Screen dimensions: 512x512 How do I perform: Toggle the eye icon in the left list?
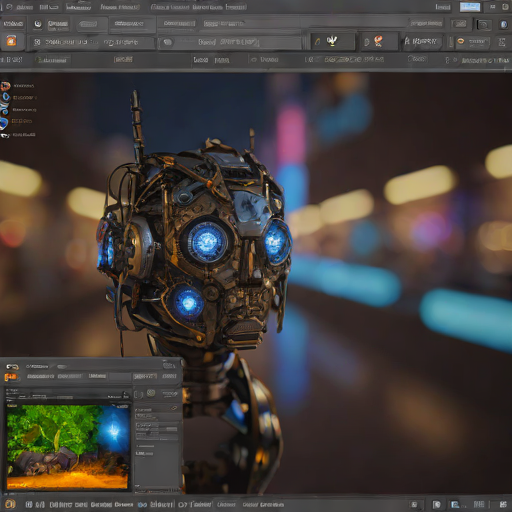[x=5, y=135]
